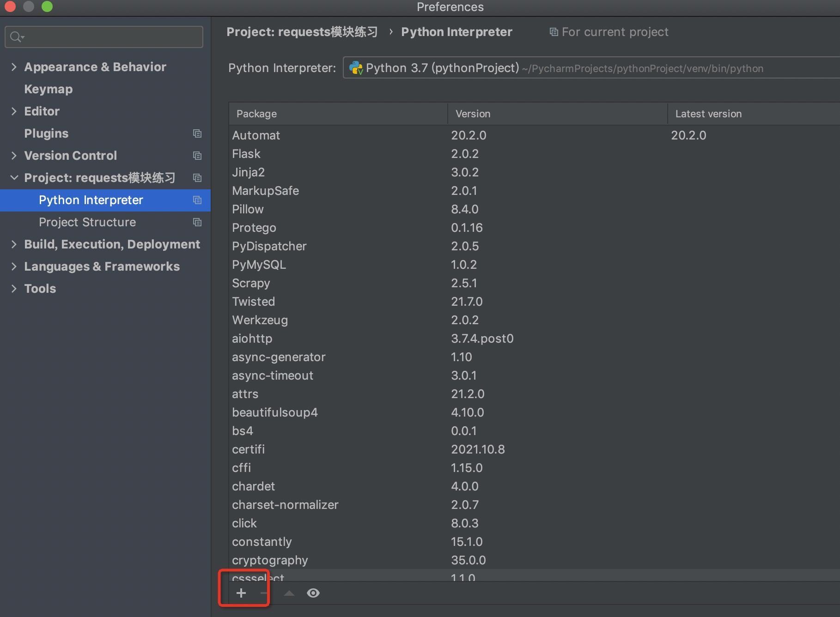
Task: Select the Scrapy package row
Action: [x=251, y=283]
